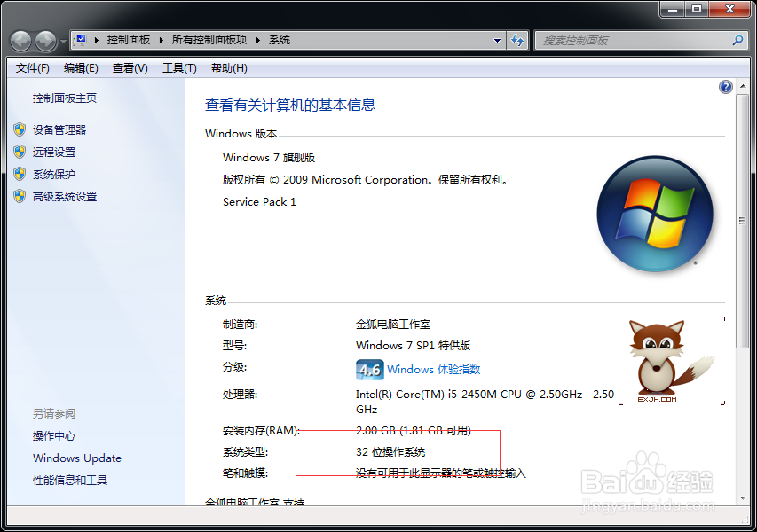Click the text Windows 7 旗舰版

pos(269,157)
